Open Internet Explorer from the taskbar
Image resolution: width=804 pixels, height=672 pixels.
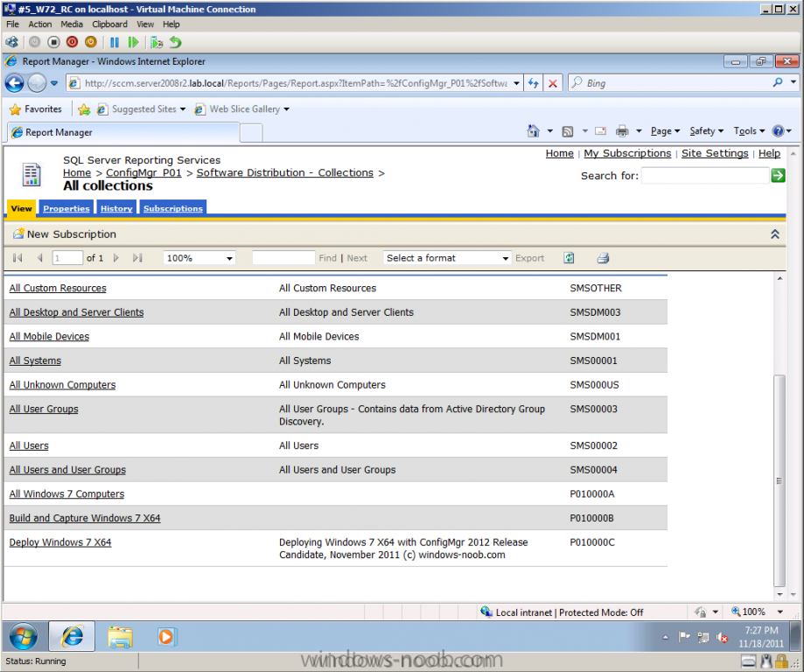[x=72, y=637]
